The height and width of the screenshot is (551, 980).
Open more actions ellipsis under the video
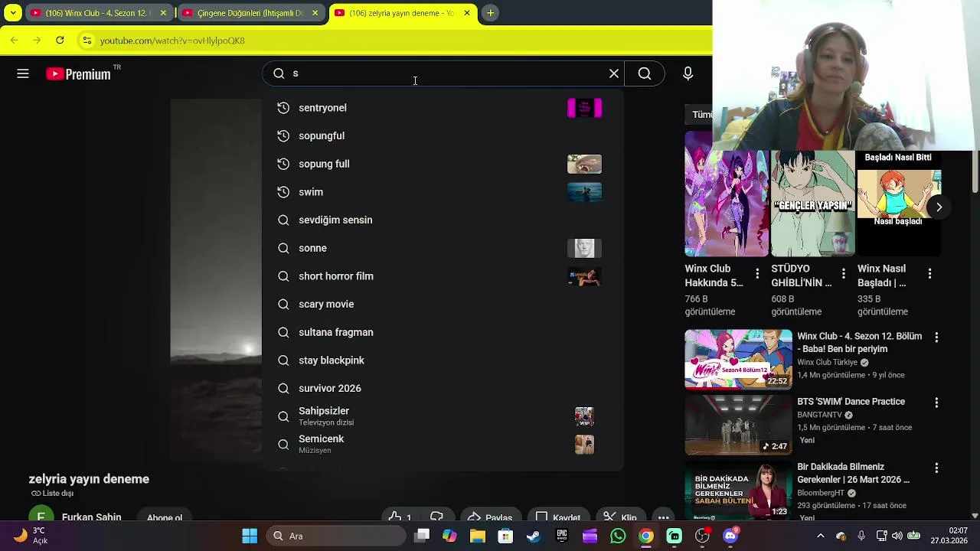point(664,517)
